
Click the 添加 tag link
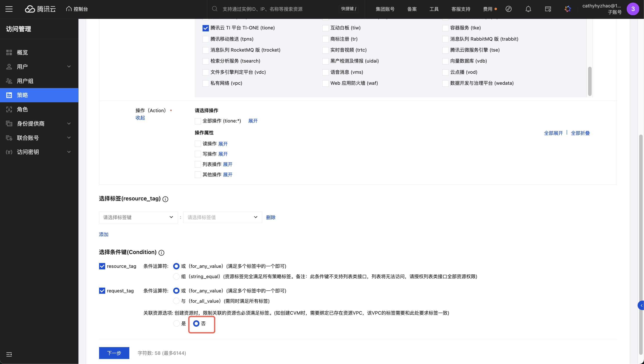tap(103, 234)
